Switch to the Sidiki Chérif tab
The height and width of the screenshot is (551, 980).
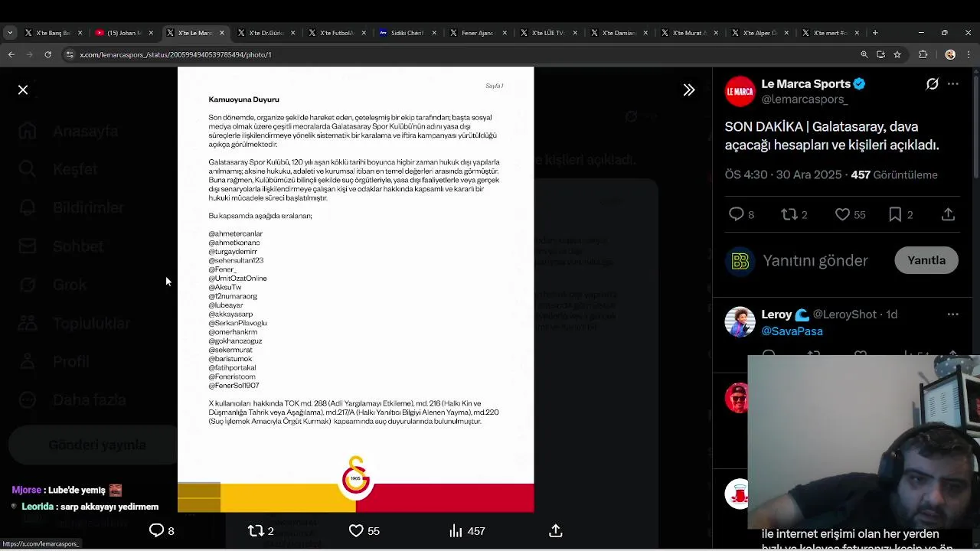click(x=407, y=33)
